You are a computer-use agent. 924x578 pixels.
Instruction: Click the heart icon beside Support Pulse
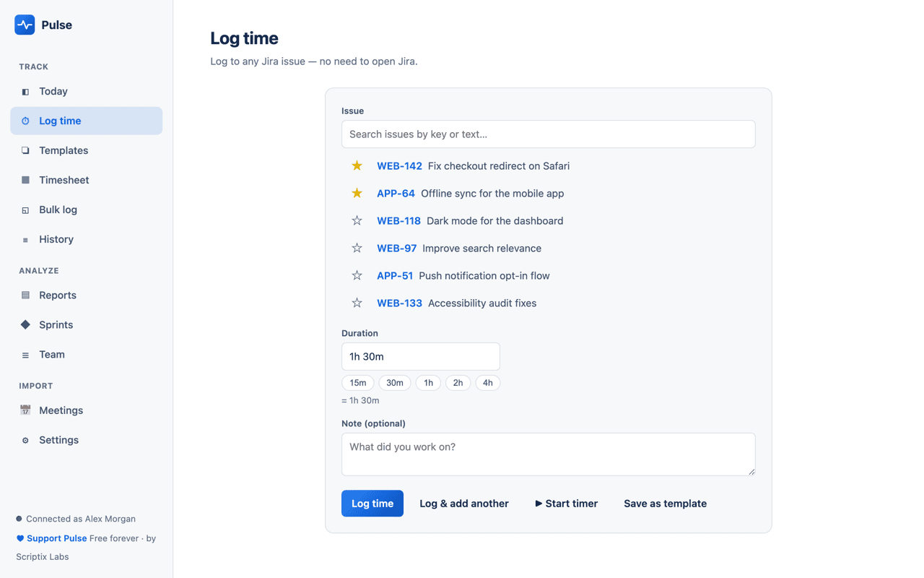click(20, 538)
